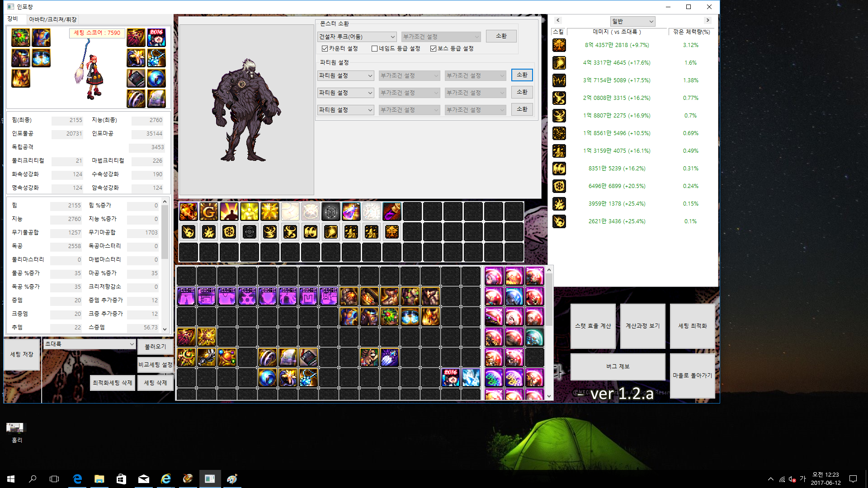The height and width of the screenshot is (488, 868).
Task: Open the Windows Start menu
Action: [11, 479]
